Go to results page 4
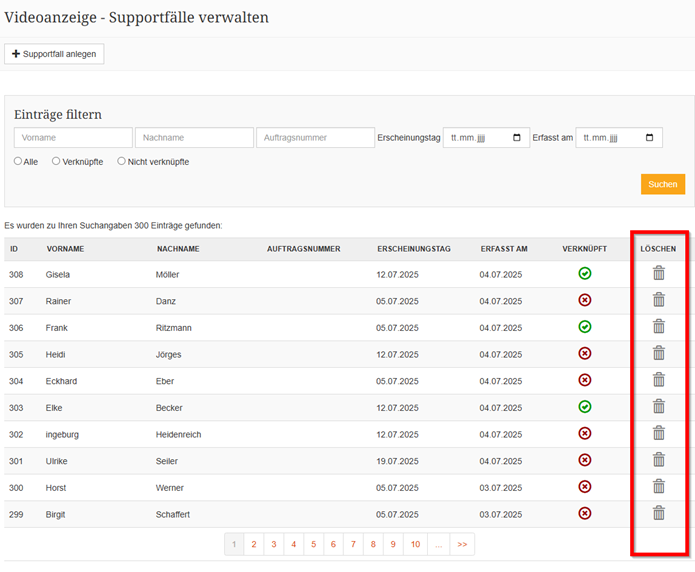The height and width of the screenshot is (572, 695). pos(293,544)
